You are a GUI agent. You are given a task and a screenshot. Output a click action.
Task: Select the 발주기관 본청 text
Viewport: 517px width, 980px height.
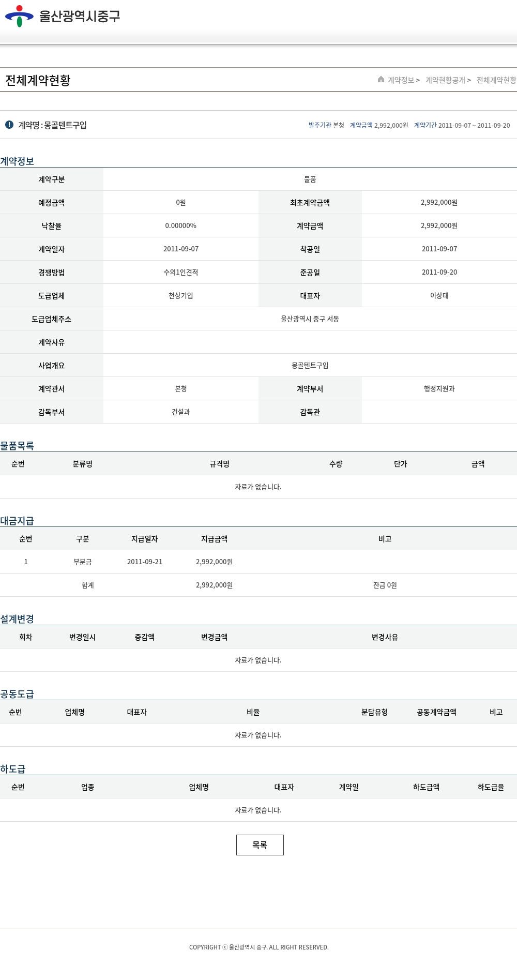pos(326,125)
